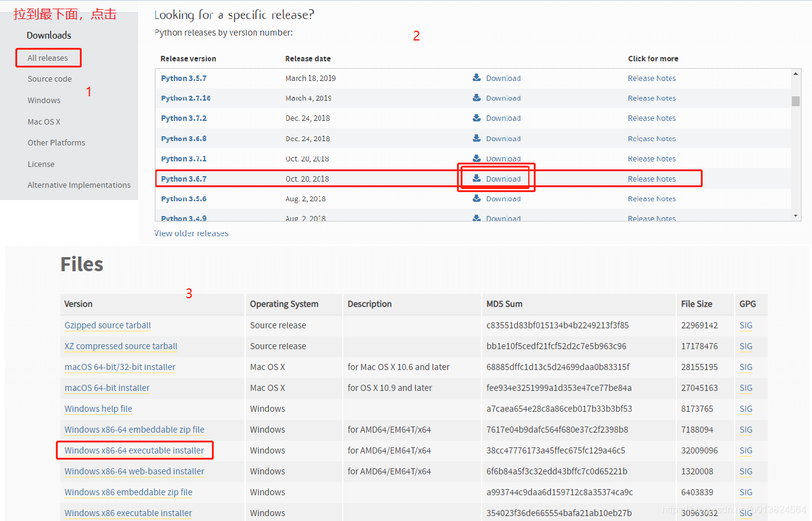This screenshot has height=521, width=812.
Task: Open SIG for Windows x86 embeddable zip
Action: pos(746,492)
